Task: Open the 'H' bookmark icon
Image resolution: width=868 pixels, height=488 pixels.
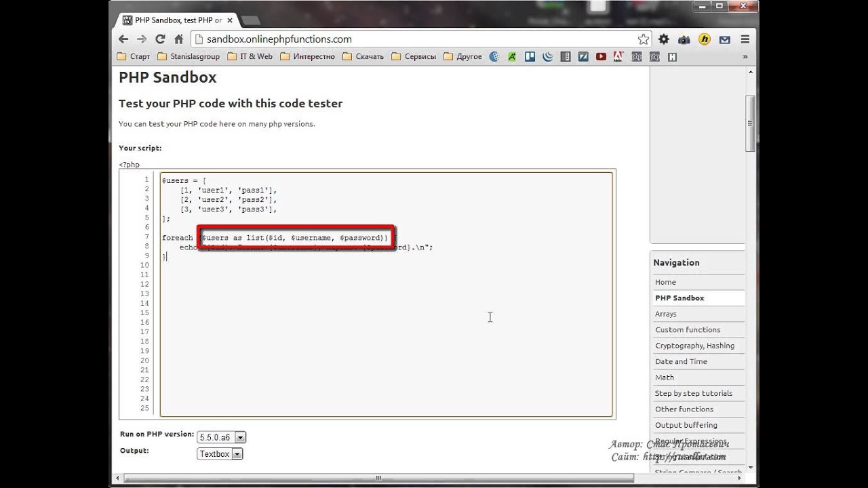Action: coord(672,57)
